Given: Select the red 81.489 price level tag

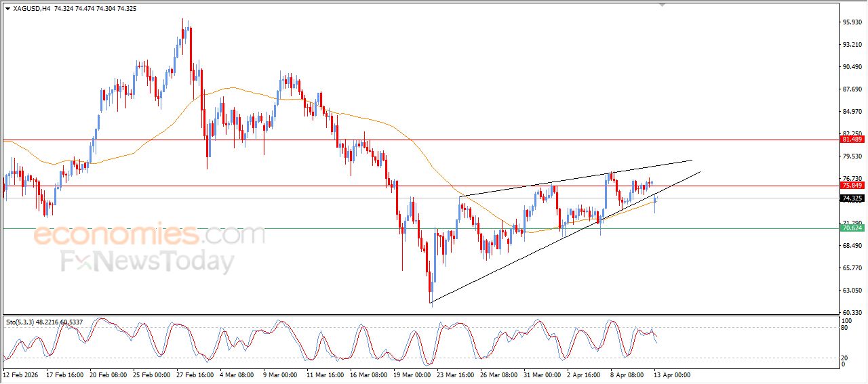Looking at the screenshot, I should [x=852, y=140].
